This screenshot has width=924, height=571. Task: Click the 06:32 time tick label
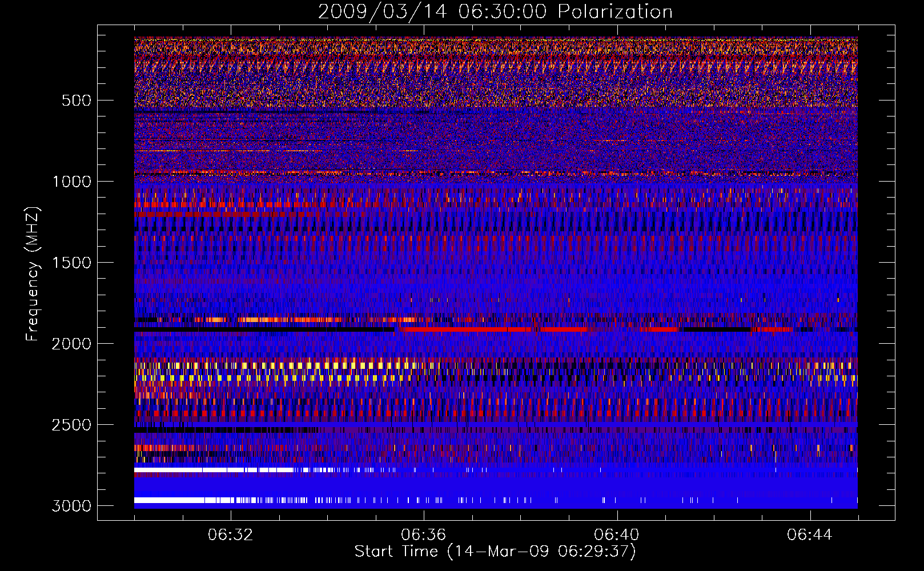click(x=231, y=535)
